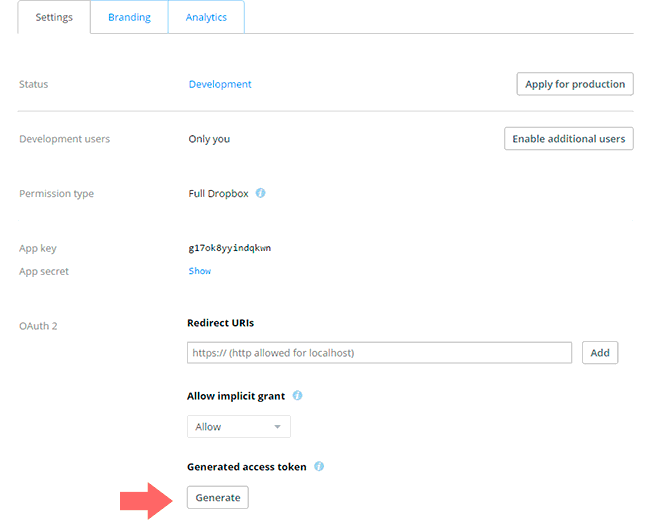Click the dropdown arrow beside Allow
Screen dimensions: 654x531
277,427
